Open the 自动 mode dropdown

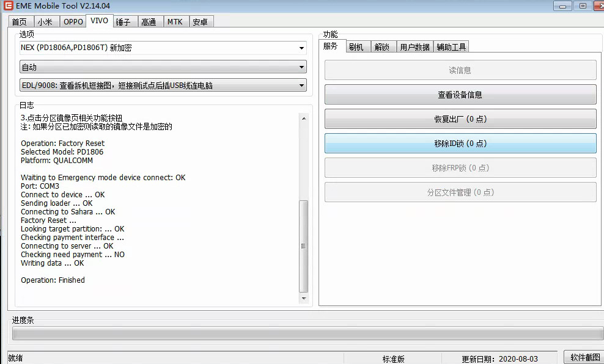[x=163, y=67]
